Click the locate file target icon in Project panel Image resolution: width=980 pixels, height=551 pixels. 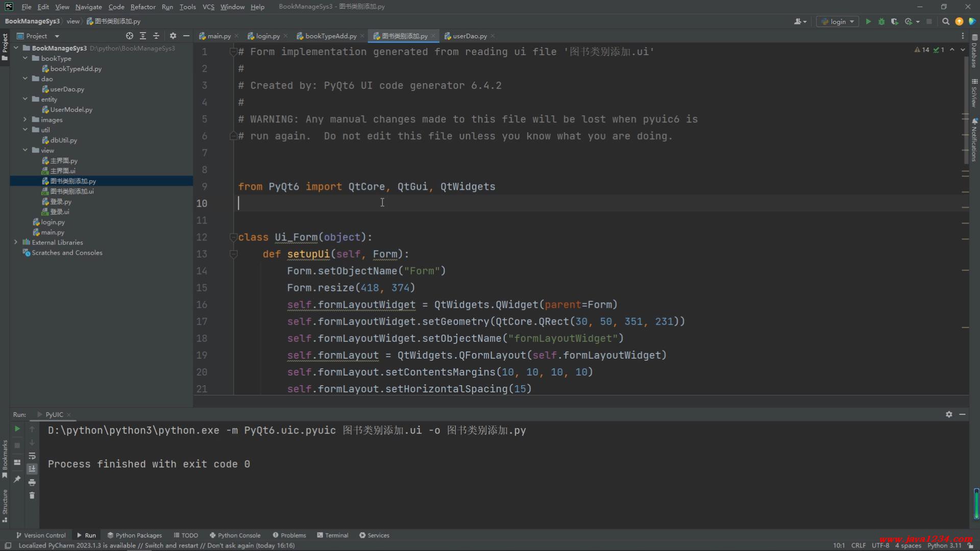130,36
